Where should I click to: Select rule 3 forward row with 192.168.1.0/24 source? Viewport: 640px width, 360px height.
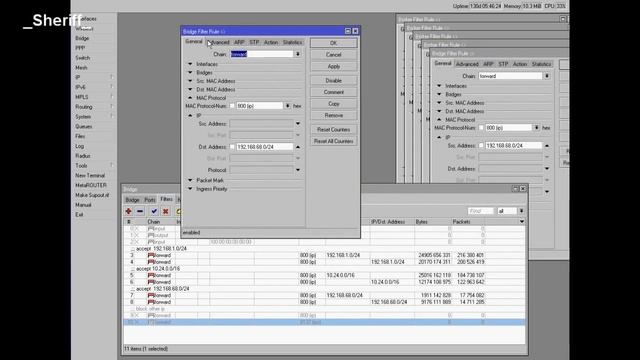point(324,255)
